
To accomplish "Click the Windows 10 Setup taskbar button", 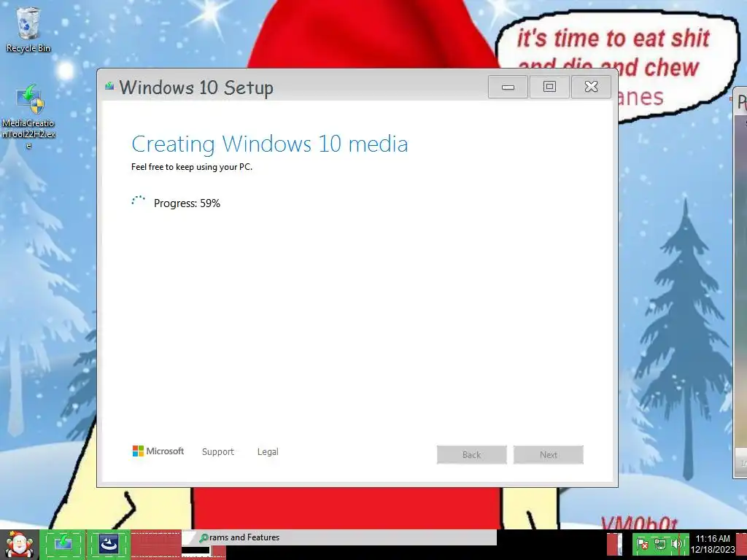I will pyautogui.click(x=63, y=543).
